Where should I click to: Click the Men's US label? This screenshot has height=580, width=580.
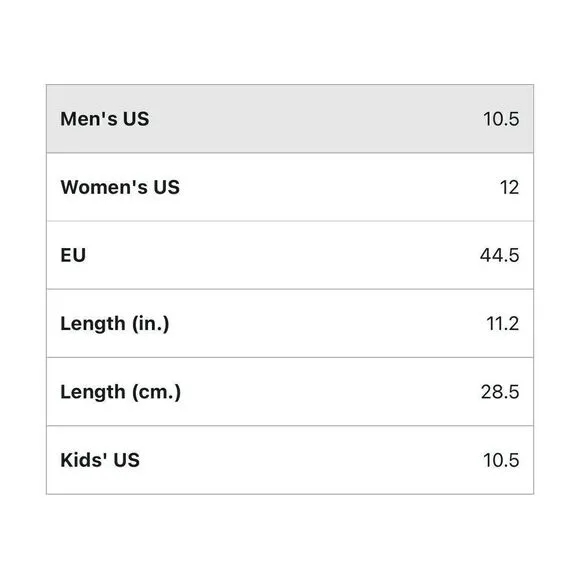click(x=105, y=119)
